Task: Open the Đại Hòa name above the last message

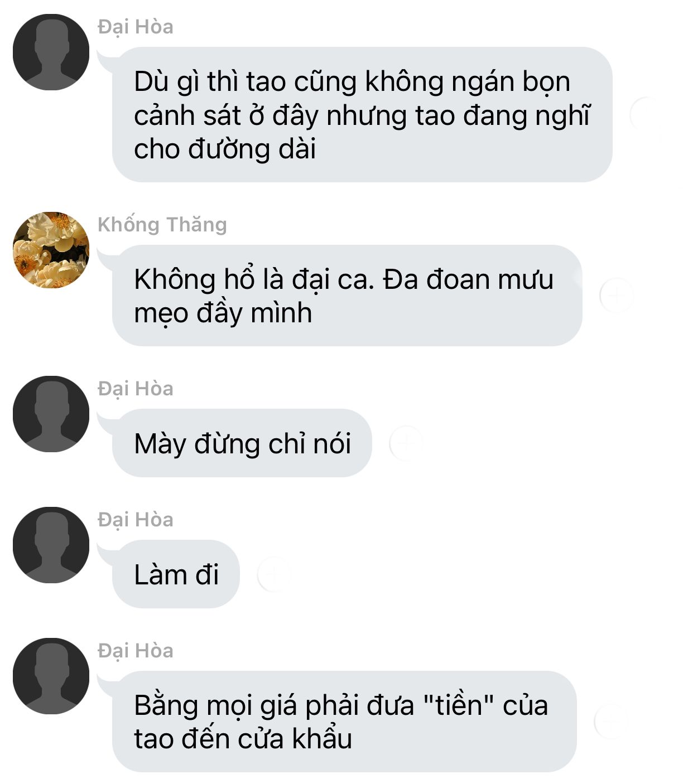Action: click(x=136, y=651)
